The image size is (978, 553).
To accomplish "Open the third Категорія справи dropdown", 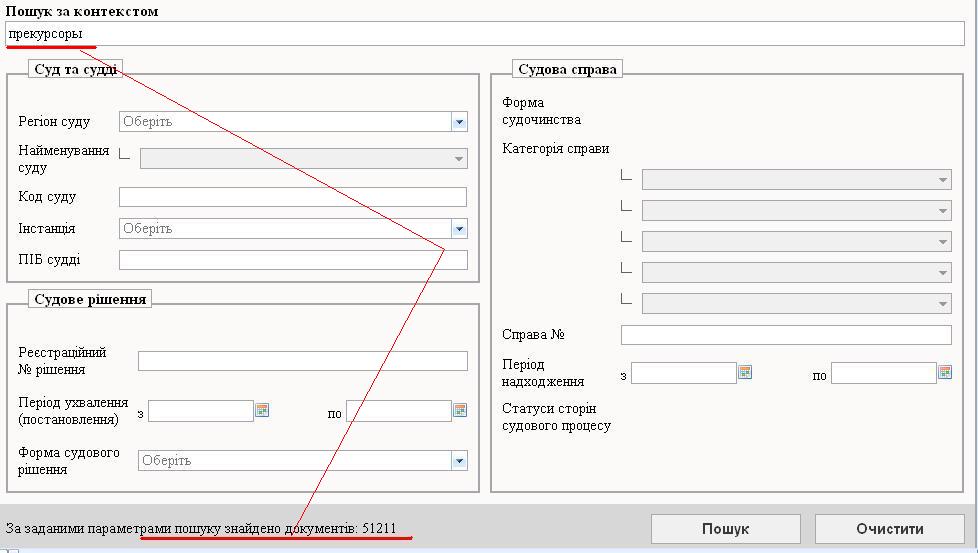I will (x=943, y=242).
